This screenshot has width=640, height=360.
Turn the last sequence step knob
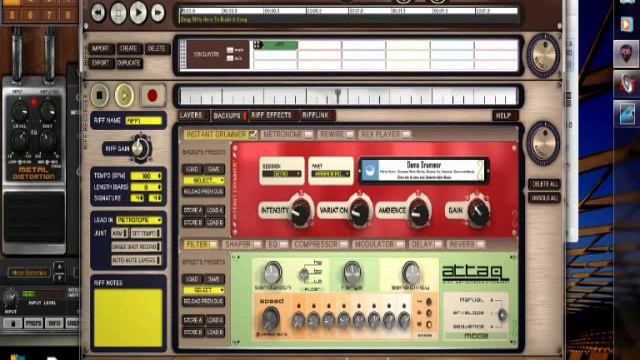404,320
